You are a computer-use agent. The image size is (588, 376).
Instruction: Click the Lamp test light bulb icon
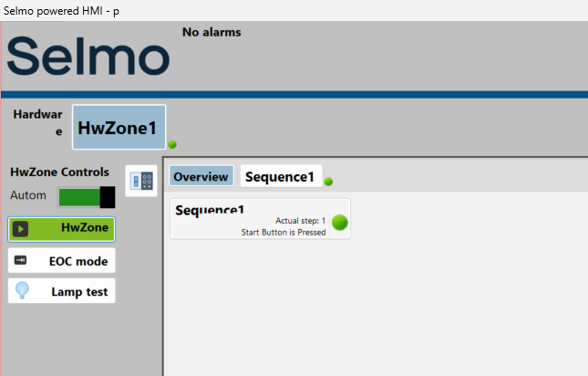[22, 290]
